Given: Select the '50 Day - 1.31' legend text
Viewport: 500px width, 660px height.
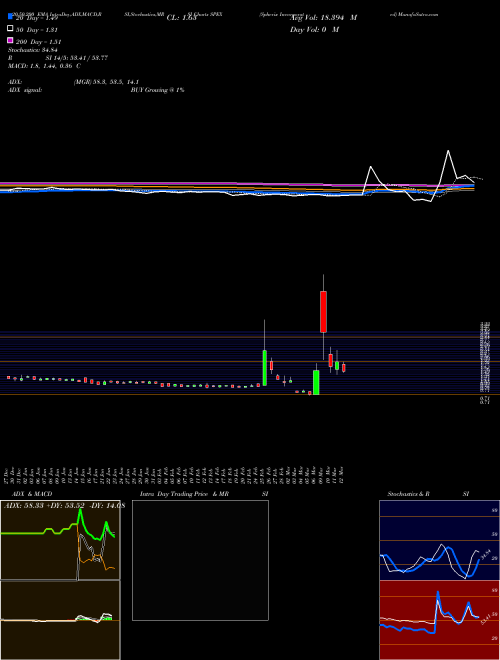Looking at the screenshot, I should [37, 30].
